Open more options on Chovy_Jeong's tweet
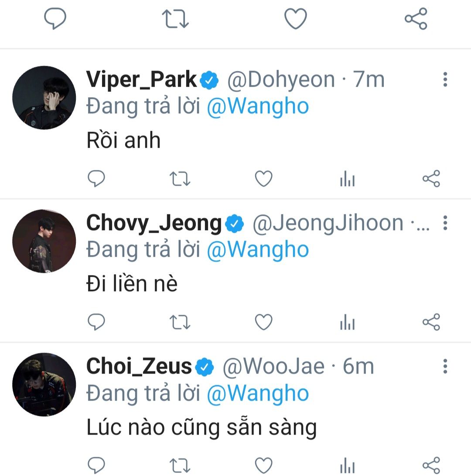Screen dimensions: 471x476 (445, 223)
